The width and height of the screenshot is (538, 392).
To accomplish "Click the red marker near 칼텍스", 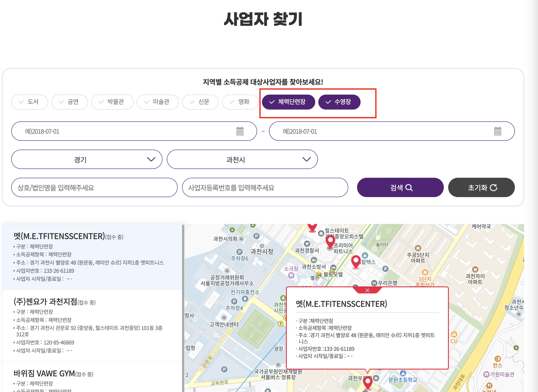I will 356,261.
